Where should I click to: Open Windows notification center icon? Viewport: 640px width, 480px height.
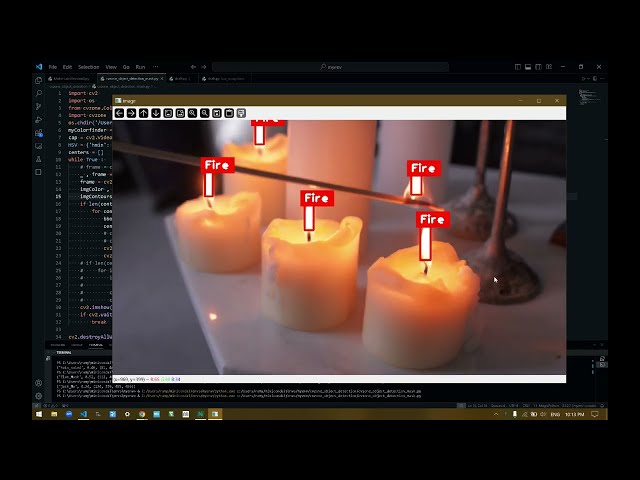click(595, 414)
